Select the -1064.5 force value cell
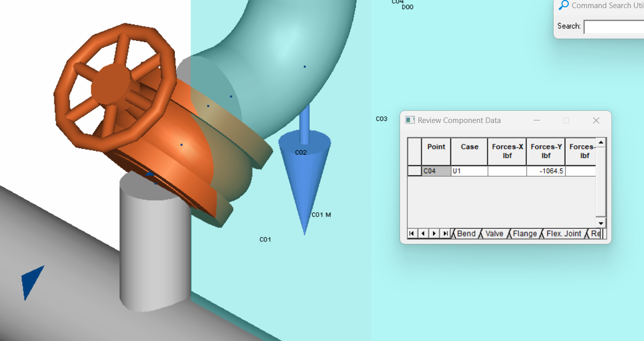Image resolution: width=644 pixels, height=341 pixels. coord(546,171)
